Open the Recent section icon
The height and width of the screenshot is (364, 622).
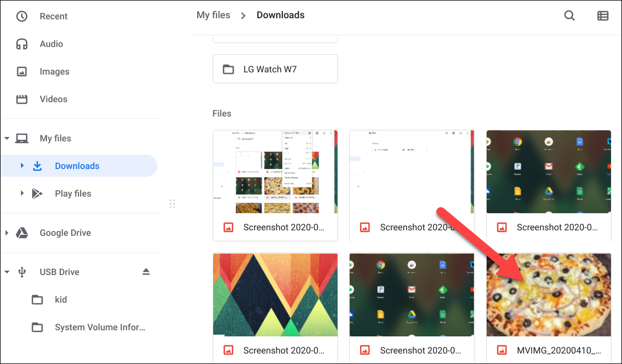click(22, 16)
